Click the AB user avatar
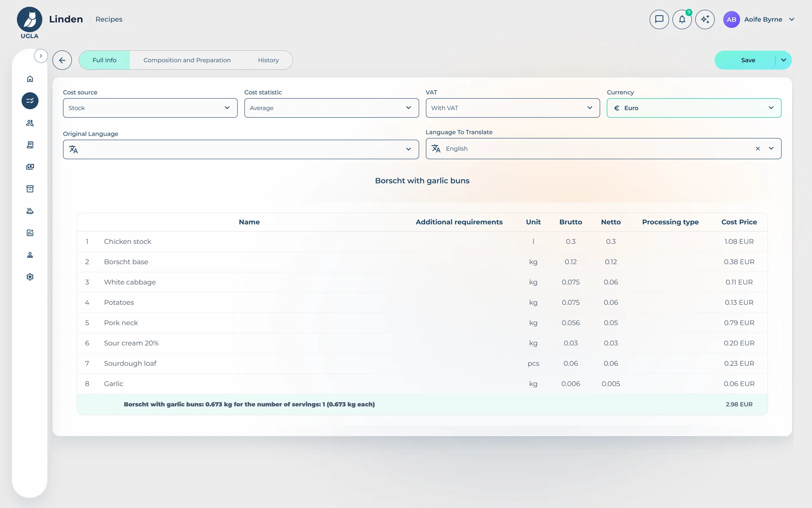The height and width of the screenshot is (508, 812). click(732, 19)
